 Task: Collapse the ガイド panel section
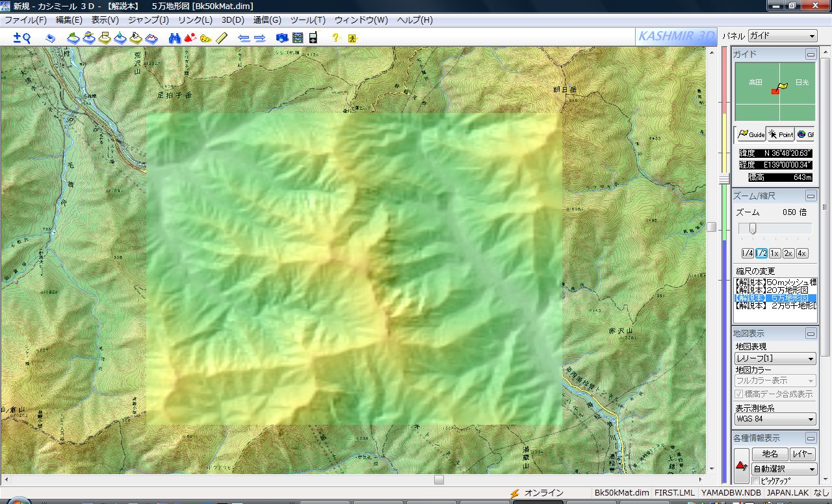811,55
